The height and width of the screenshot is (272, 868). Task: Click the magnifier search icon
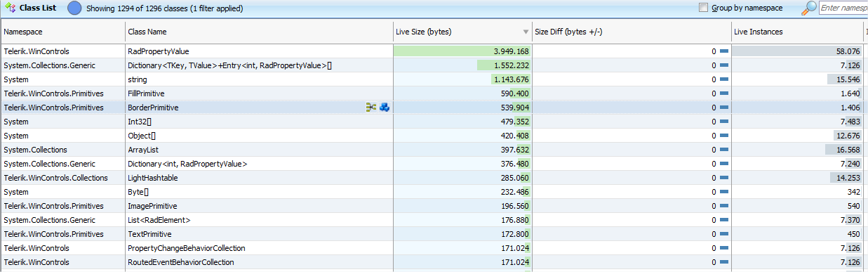809,8
